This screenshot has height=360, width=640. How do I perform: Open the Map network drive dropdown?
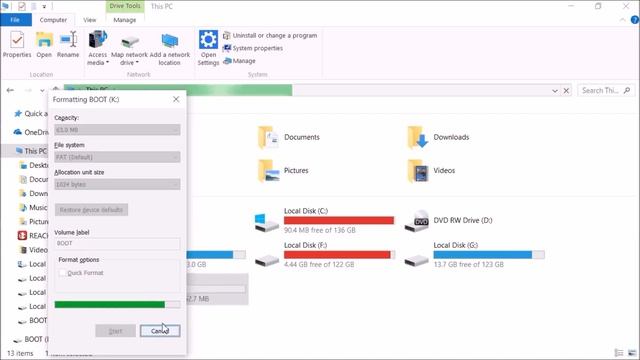pyautogui.click(x=129, y=48)
